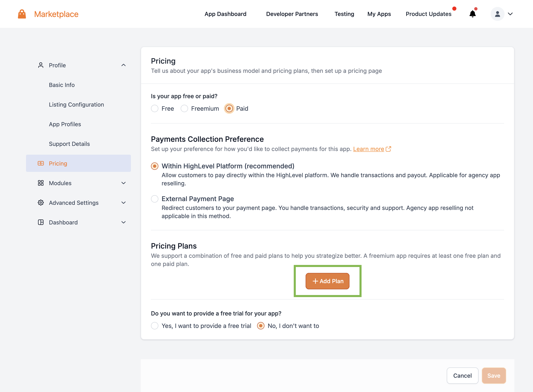This screenshot has height=392, width=533.
Task: Open the notifications bell
Action: coord(472,14)
